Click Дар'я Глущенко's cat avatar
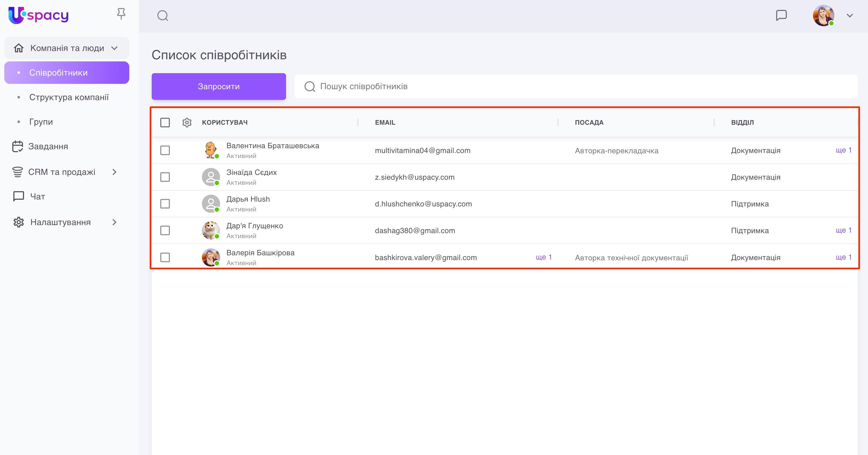 click(x=211, y=230)
